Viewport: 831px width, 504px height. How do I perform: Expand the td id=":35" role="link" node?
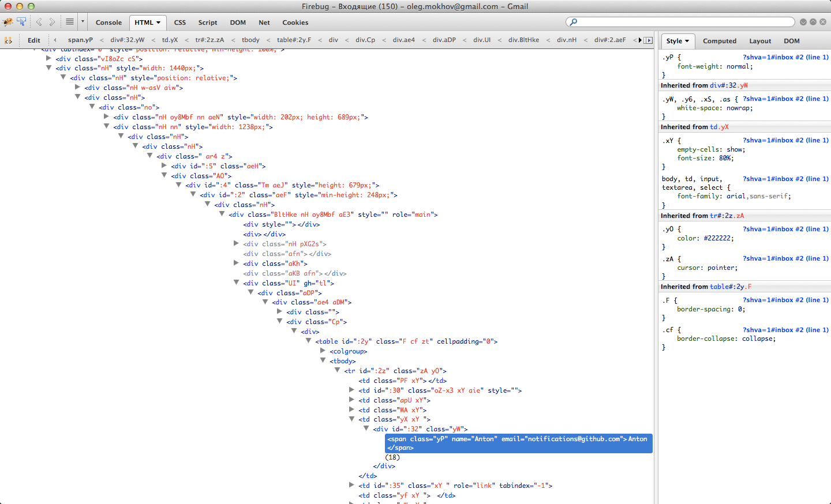(x=352, y=485)
